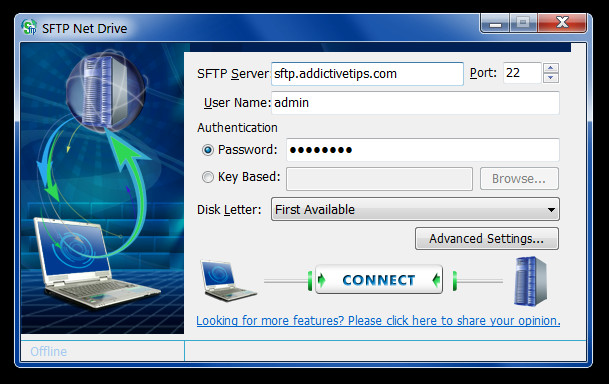Click the SFTP Net Drive title bar icon
Viewport: 609px width, 384px height.
tap(29, 28)
